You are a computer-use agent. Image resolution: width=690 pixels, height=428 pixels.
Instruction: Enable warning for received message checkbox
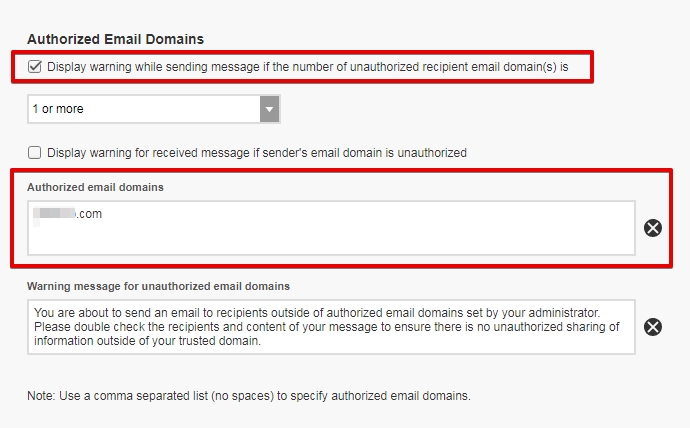click(x=35, y=153)
